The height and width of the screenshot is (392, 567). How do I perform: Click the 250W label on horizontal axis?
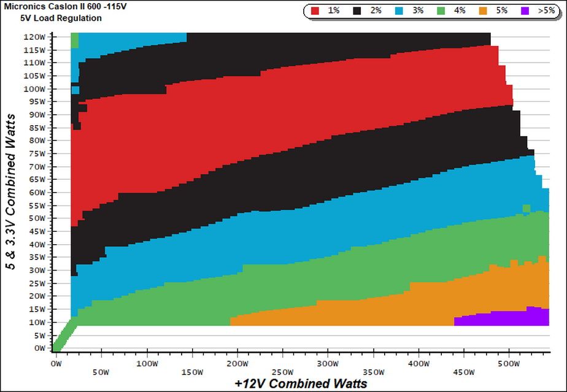(x=283, y=372)
